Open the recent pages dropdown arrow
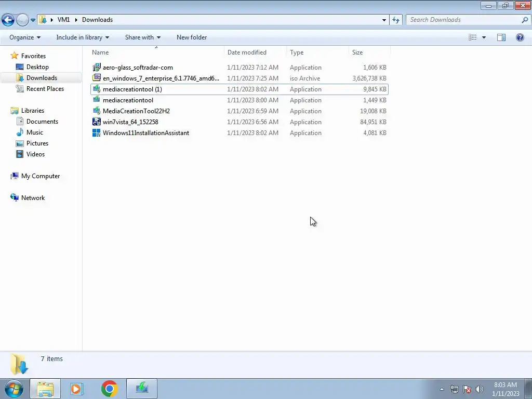The width and height of the screenshot is (532, 399). (x=33, y=20)
